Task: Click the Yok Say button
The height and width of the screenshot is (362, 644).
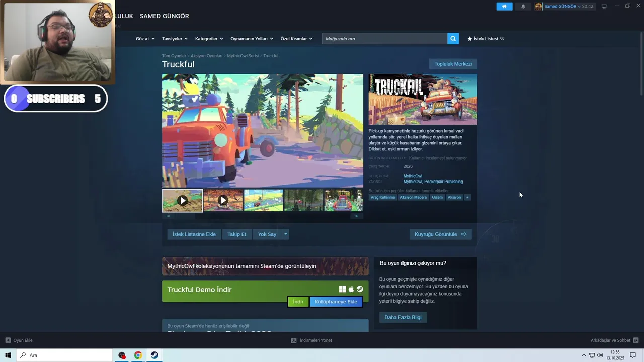Action: coord(267,234)
